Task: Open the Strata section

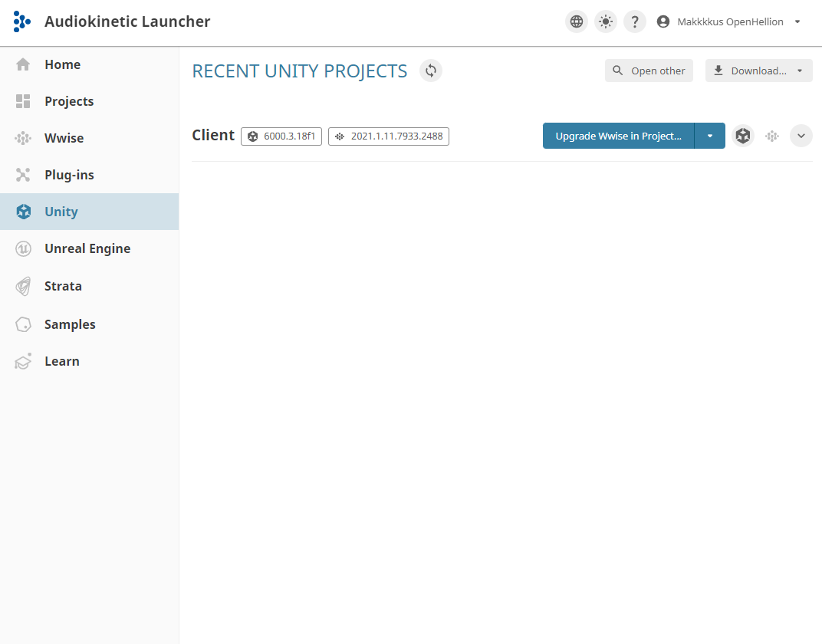Action: [89, 286]
